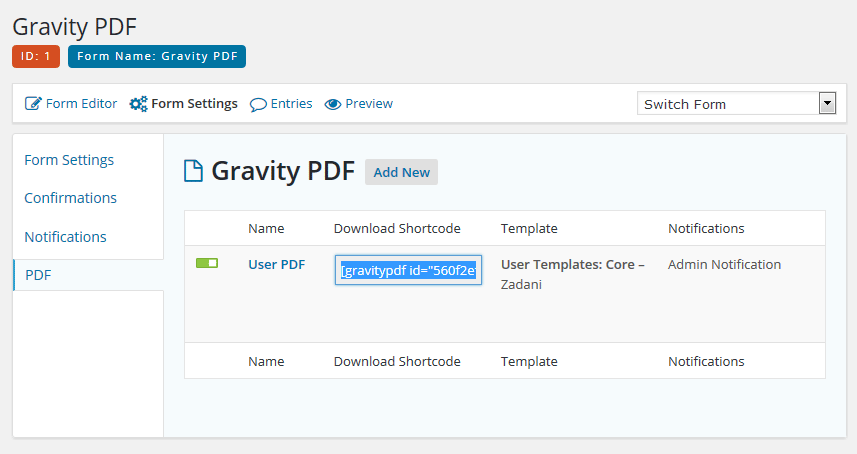Open the Form Editor link
Image resolution: width=857 pixels, height=454 pixels.
click(x=81, y=103)
